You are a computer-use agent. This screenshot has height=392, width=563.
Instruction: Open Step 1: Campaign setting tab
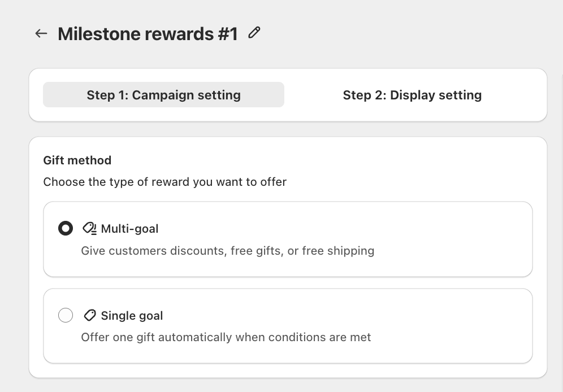click(x=163, y=95)
